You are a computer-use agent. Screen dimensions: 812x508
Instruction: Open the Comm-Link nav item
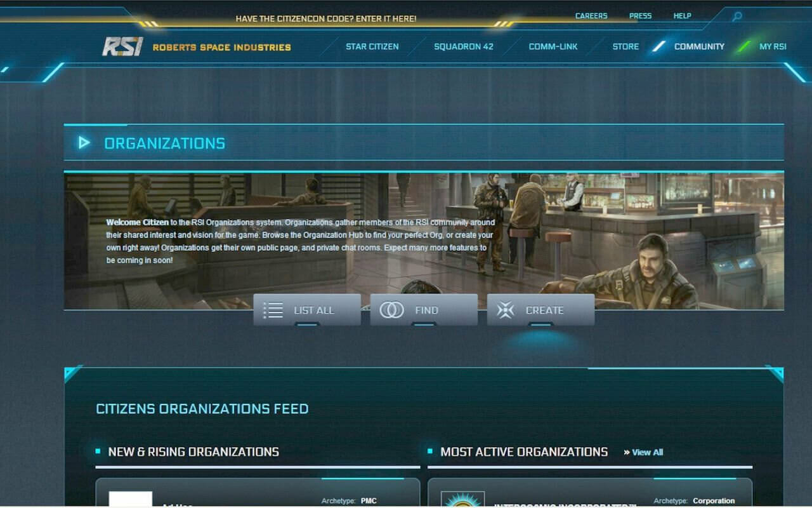coord(553,46)
